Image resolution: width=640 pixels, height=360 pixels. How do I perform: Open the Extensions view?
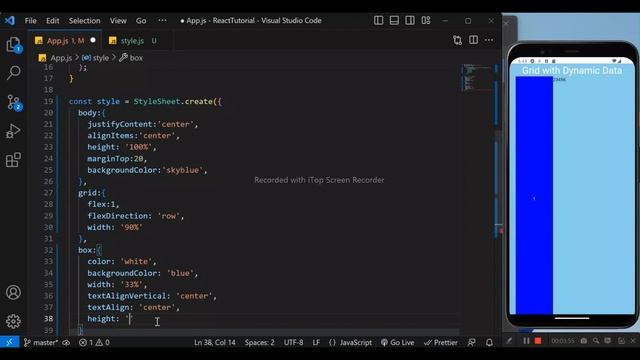[13, 160]
